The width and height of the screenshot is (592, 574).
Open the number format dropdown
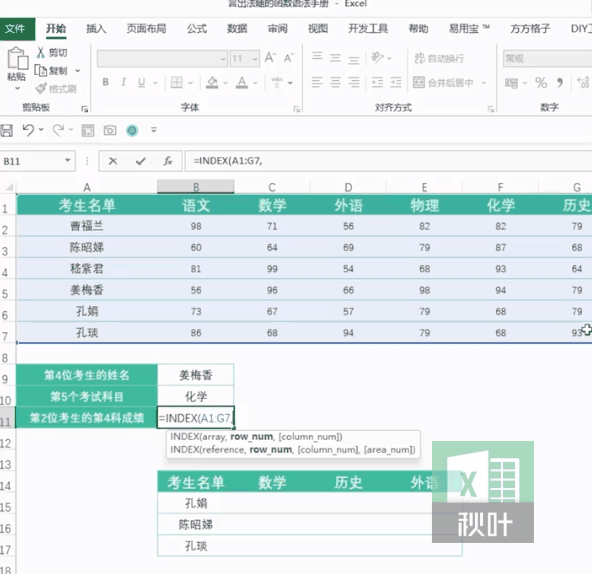[547, 59]
